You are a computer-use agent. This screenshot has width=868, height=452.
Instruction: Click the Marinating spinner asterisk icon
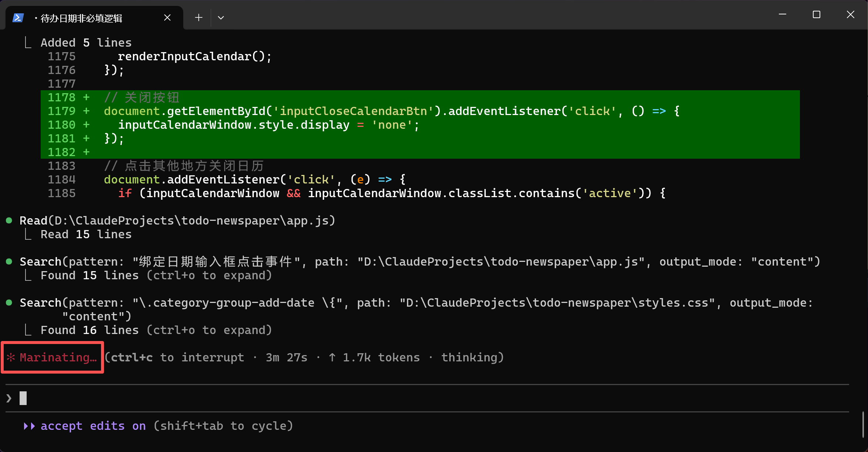11,357
